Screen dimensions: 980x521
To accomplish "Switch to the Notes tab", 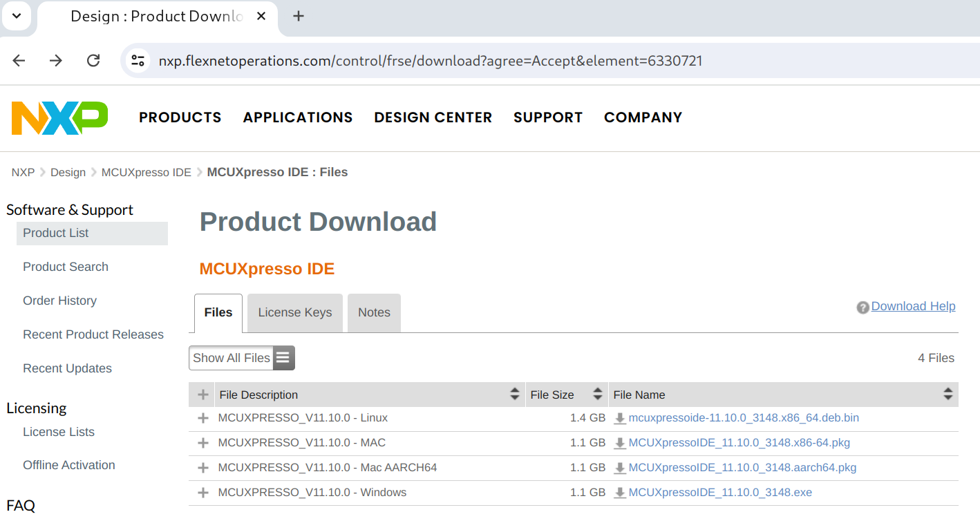I will [374, 312].
